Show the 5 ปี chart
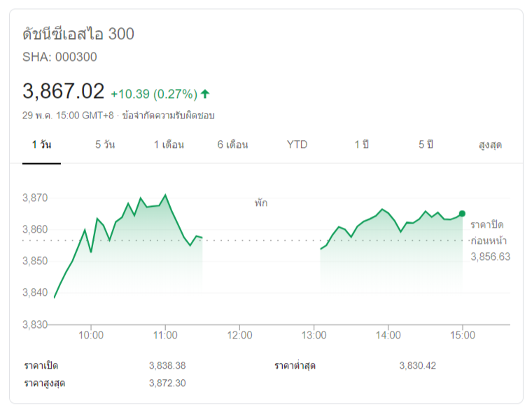This screenshot has height=410, width=532. click(426, 145)
